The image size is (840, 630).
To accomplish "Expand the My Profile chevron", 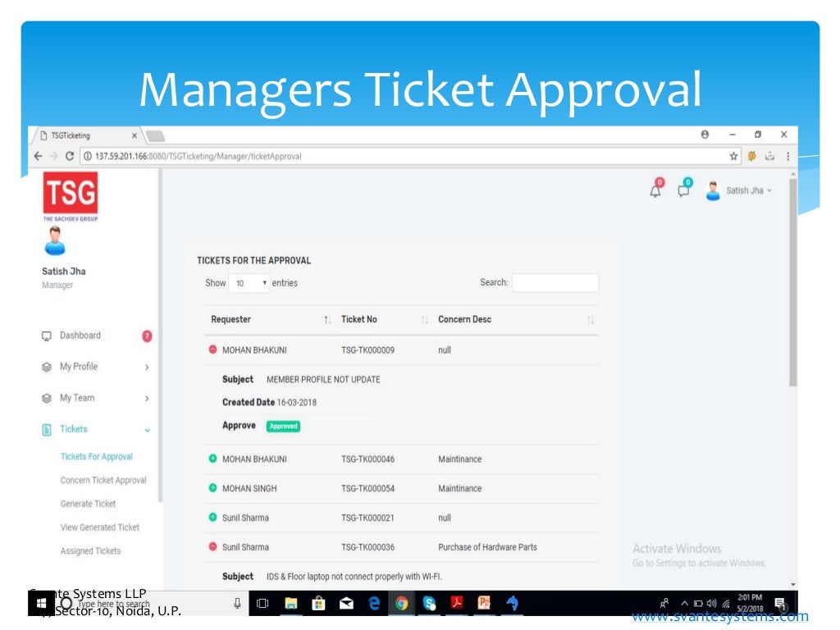I will 147,367.
